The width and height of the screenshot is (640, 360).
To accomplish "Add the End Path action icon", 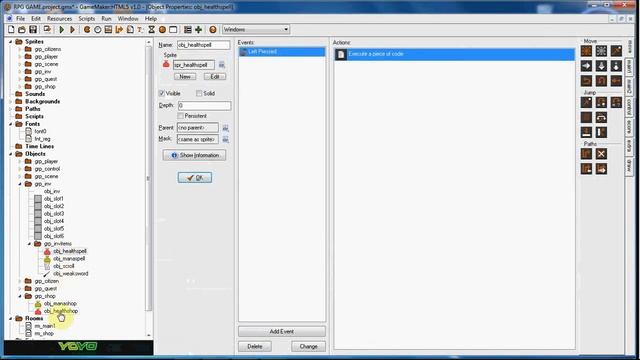I will point(601,154).
